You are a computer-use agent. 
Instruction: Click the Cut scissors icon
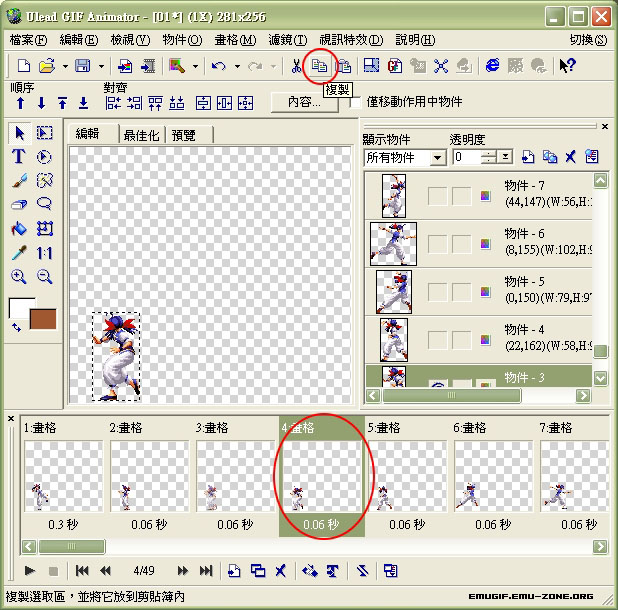point(296,66)
